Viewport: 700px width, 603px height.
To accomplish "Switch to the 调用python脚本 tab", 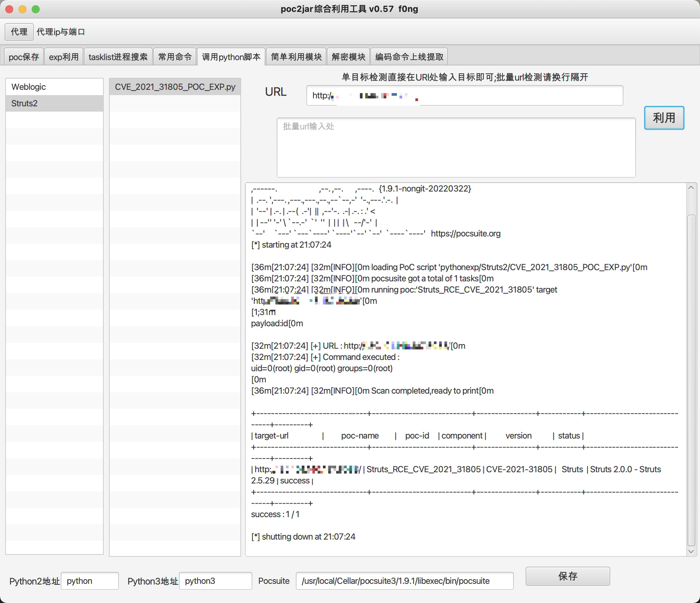I will (231, 57).
